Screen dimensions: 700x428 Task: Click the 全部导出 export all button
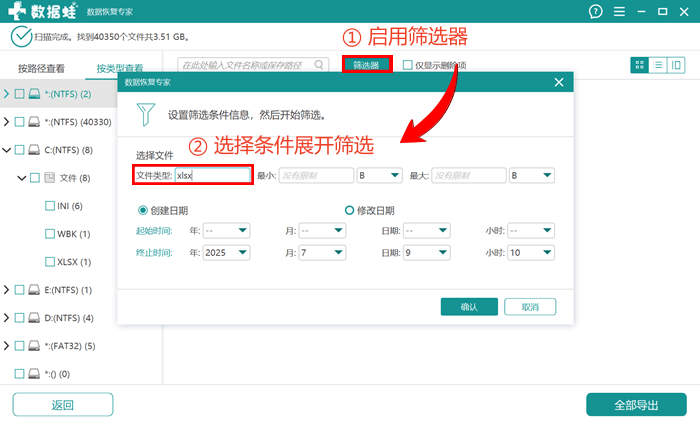(x=636, y=405)
